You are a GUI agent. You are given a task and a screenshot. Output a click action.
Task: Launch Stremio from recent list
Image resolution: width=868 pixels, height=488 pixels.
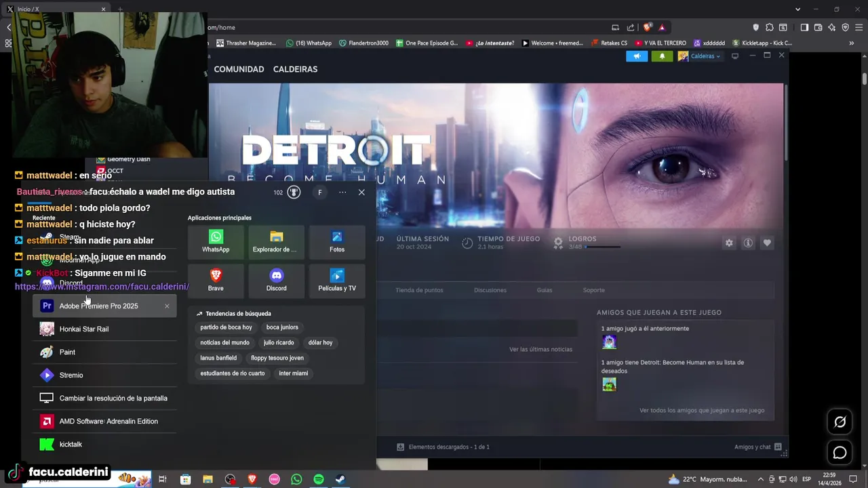[x=105, y=375]
